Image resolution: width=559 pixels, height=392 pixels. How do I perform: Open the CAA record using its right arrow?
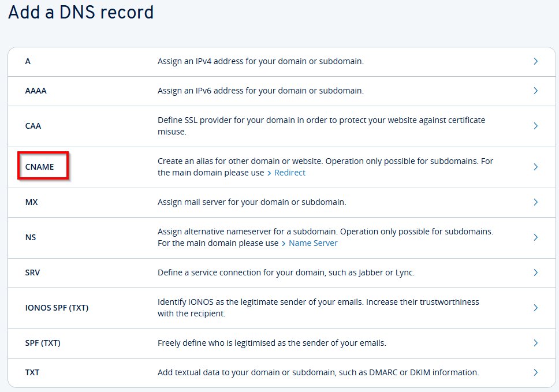coord(536,126)
